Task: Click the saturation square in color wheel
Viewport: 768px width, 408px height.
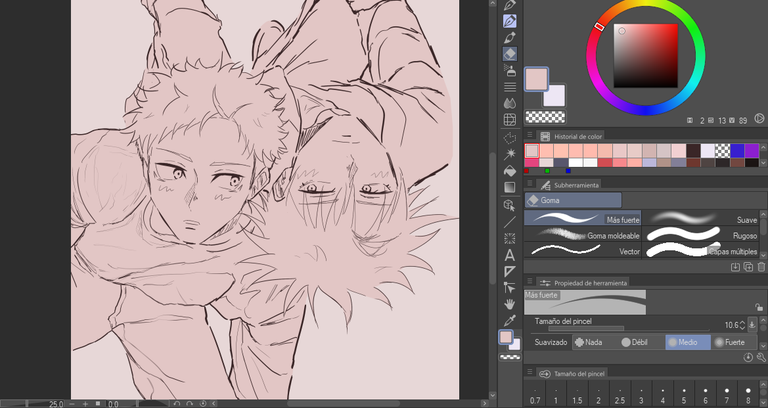Action: (646, 55)
